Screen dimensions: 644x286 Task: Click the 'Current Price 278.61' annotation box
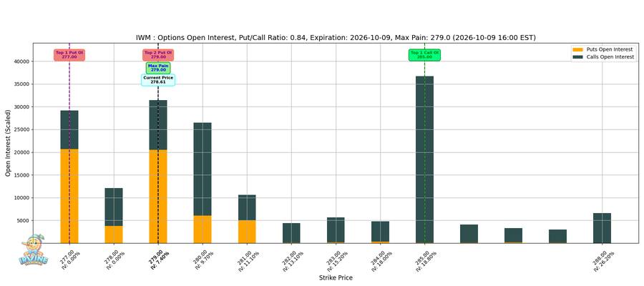point(158,80)
